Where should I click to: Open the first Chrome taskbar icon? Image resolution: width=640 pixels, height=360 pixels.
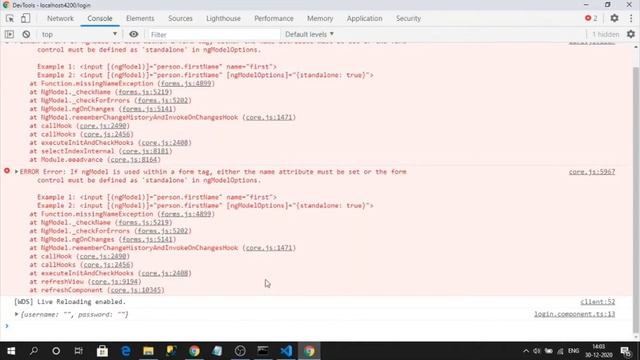click(x=194, y=351)
